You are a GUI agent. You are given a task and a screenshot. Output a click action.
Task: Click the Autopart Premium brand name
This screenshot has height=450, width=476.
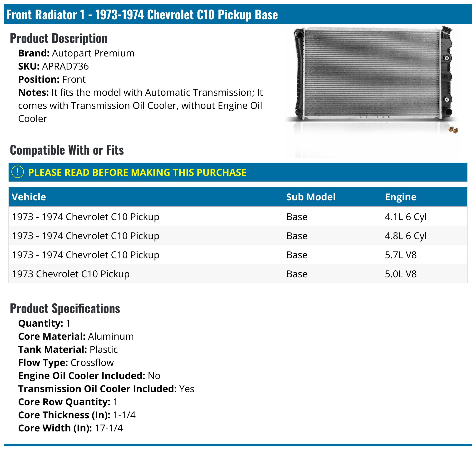click(x=93, y=53)
